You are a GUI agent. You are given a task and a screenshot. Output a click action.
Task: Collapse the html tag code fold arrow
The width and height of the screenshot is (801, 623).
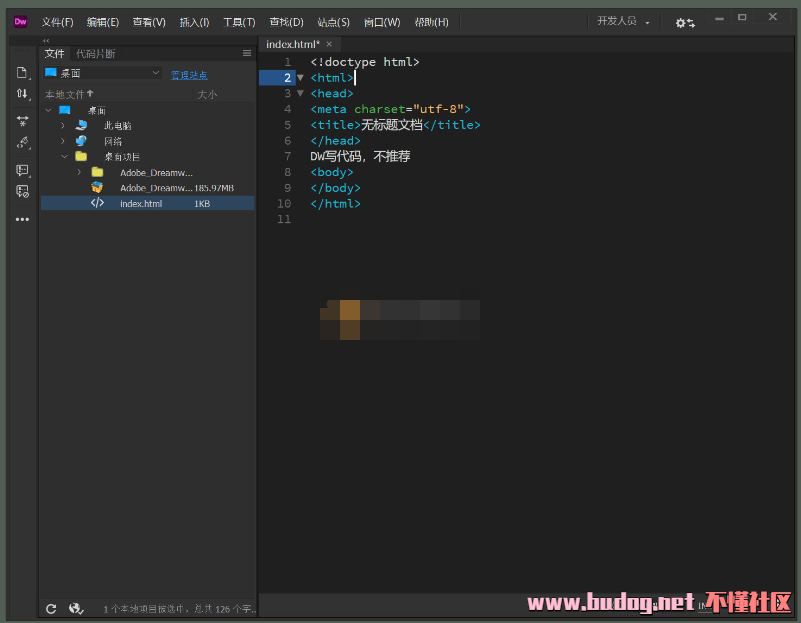click(x=300, y=78)
